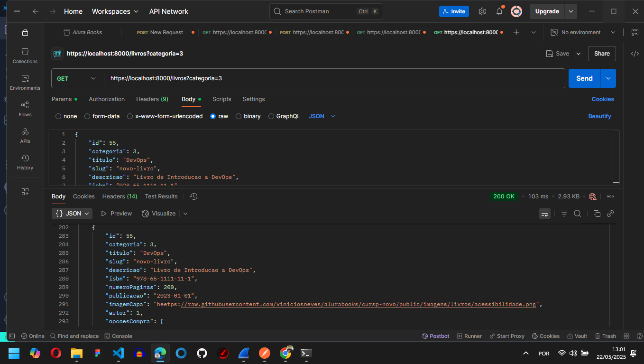Switch to the request Settings tab
The height and width of the screenshot is (364, 644).
pos(254,99)
